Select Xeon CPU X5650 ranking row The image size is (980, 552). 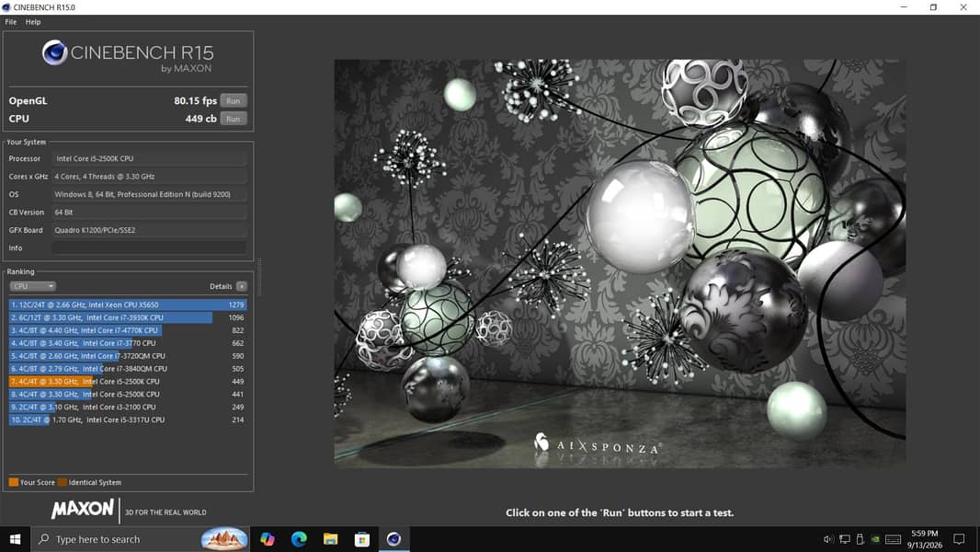point(128,305)
